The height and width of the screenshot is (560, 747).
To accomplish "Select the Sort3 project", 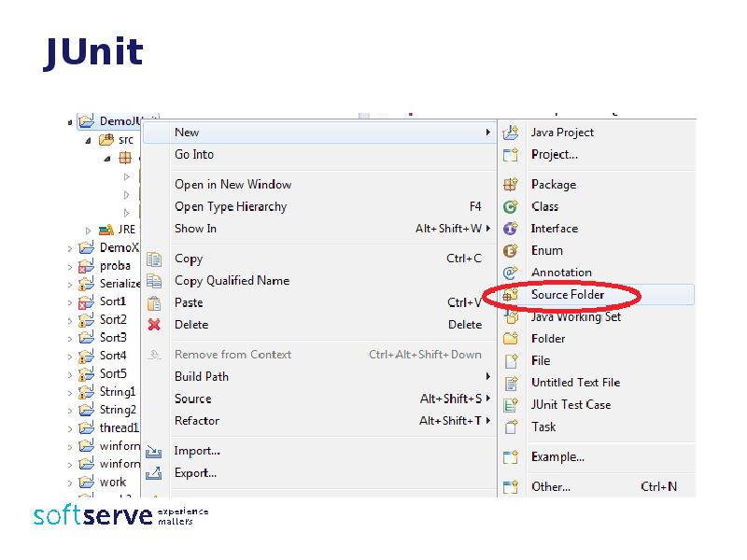I will [x=113, y=338].
